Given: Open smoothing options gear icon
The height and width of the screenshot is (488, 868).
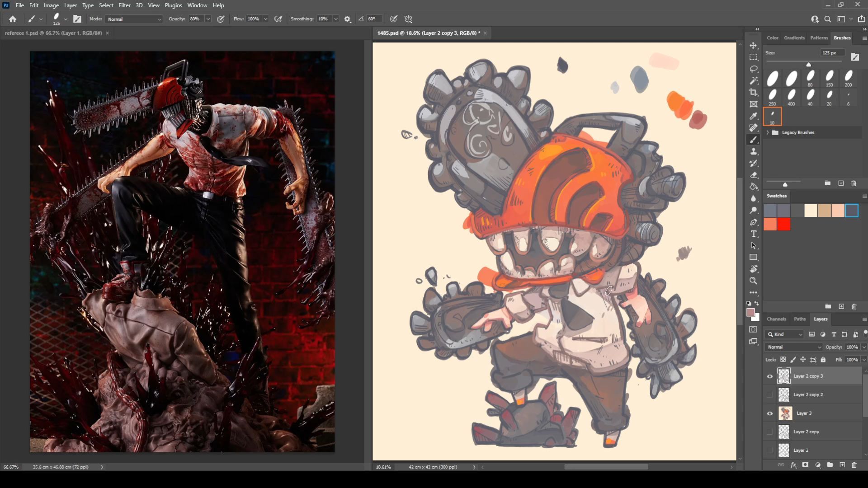Looking at the screenshot, I should (347, 19).
